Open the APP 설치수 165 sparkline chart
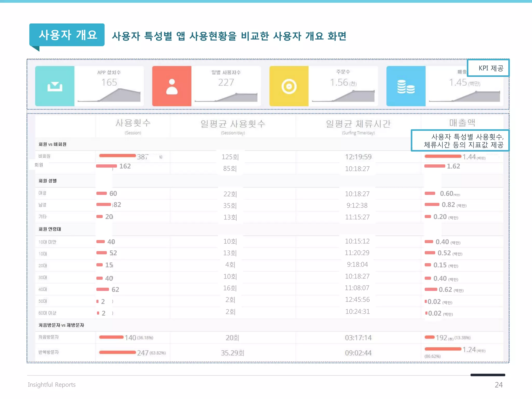 [109, 95]
